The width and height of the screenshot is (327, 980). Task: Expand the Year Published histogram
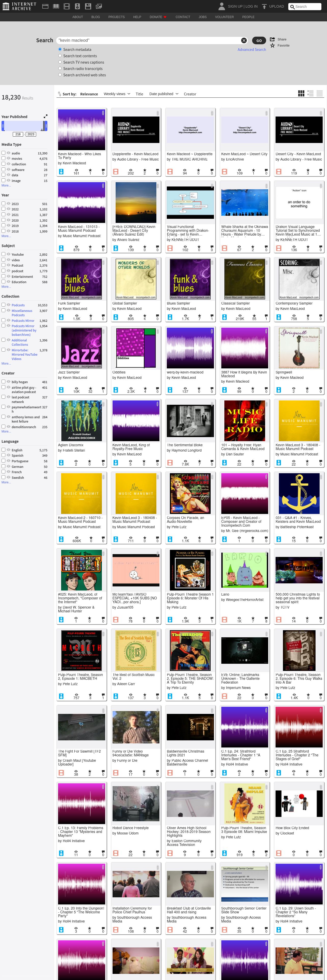pos(45,117)
